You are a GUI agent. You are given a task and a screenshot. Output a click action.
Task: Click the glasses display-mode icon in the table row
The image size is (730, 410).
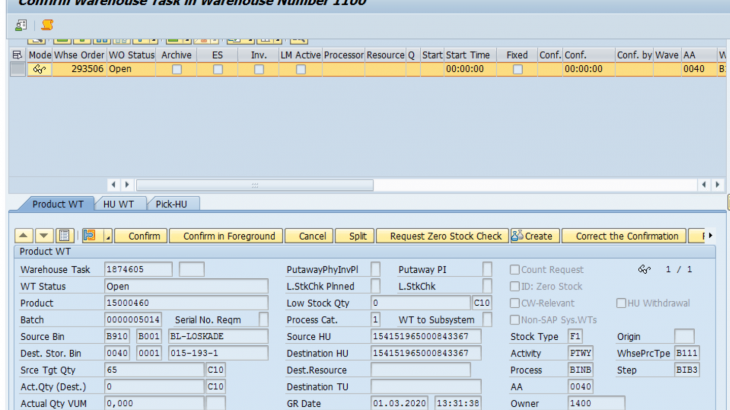click(x=40, y=70)
